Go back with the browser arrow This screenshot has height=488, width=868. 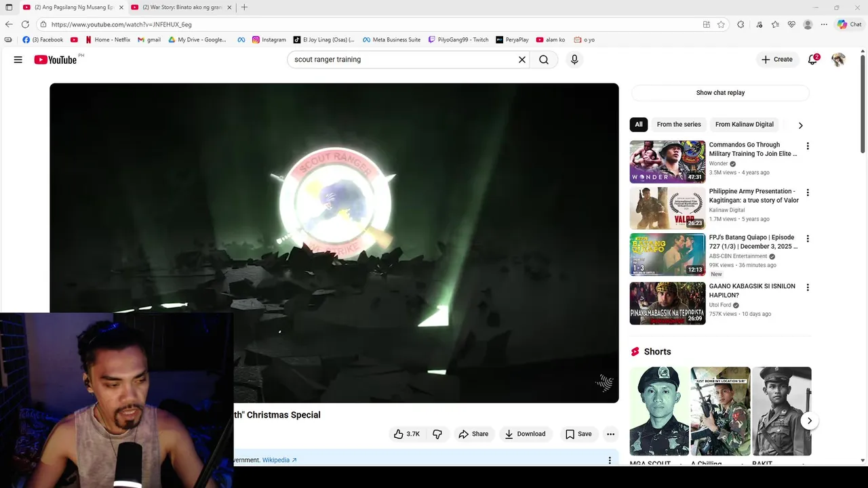coord(9,24)
